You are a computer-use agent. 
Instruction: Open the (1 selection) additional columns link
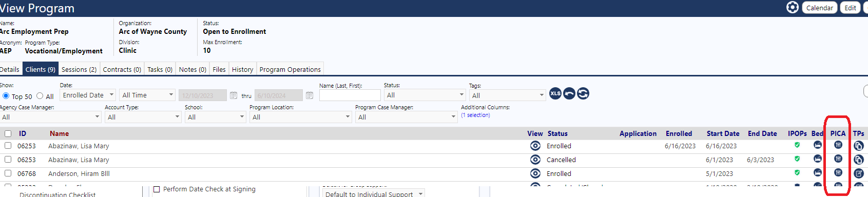coord(475,115)
